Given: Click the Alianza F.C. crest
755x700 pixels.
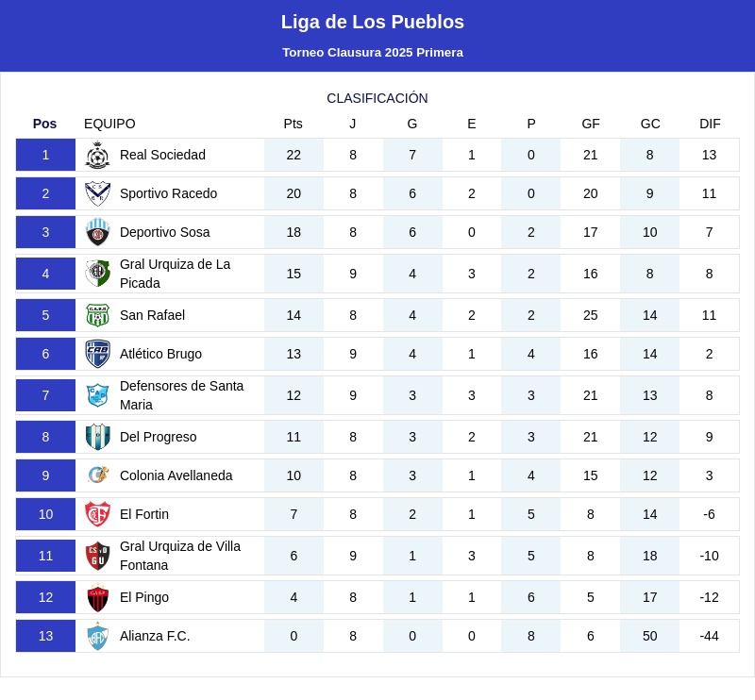Looking at the screenshot, I should pos(98,636).
